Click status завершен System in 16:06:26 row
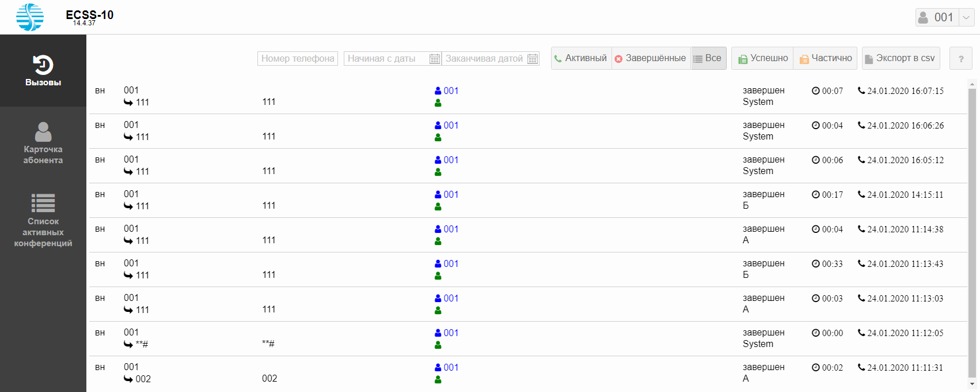The height and width of the screenshot is (392, 980). tap(764, 131)
